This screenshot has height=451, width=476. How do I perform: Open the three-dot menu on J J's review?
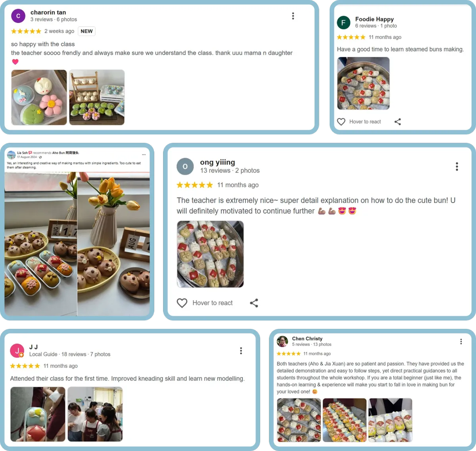click(x=241, y=351)
